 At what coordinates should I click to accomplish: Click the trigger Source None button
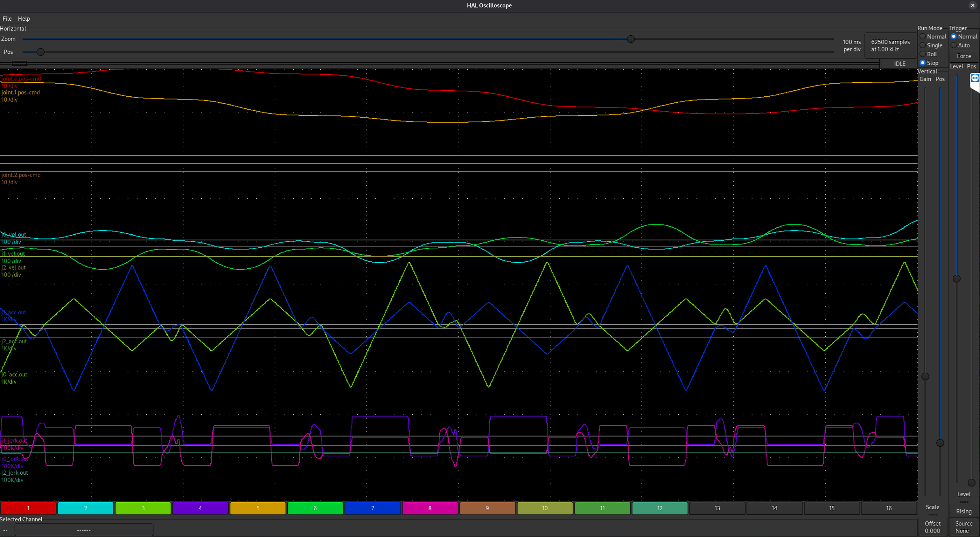[963, 527]
